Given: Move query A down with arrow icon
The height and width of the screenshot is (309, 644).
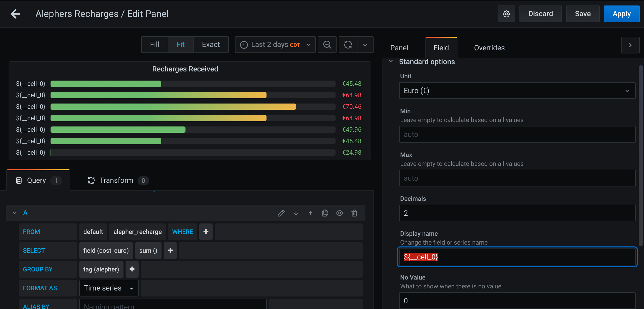Looking at the screenshot, I should (x=296, y=213).
